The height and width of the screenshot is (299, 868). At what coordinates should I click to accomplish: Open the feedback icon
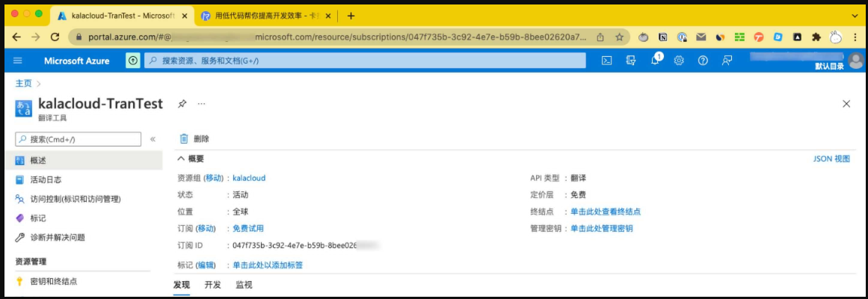coord(727,61)
